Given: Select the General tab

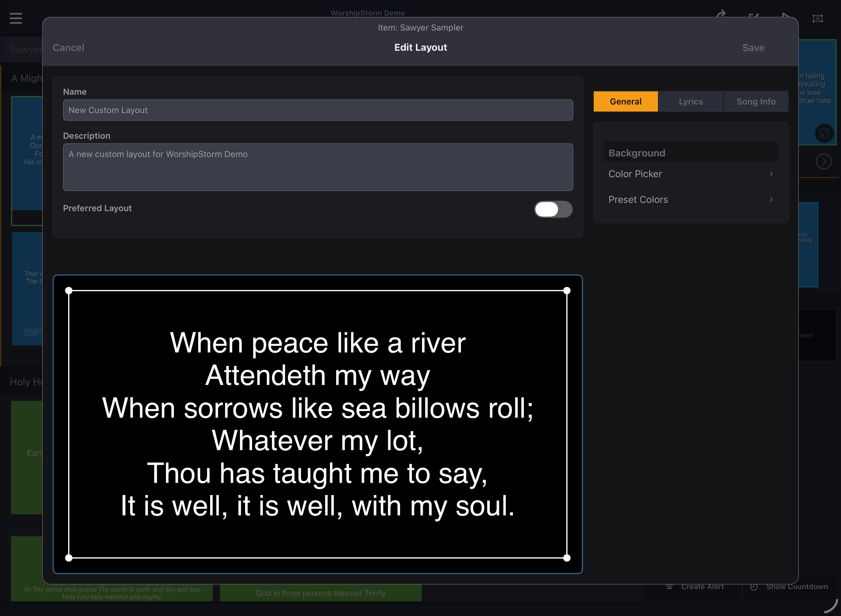Looking at the screenshot, I should pyautogui.click(x=626, y=101).
